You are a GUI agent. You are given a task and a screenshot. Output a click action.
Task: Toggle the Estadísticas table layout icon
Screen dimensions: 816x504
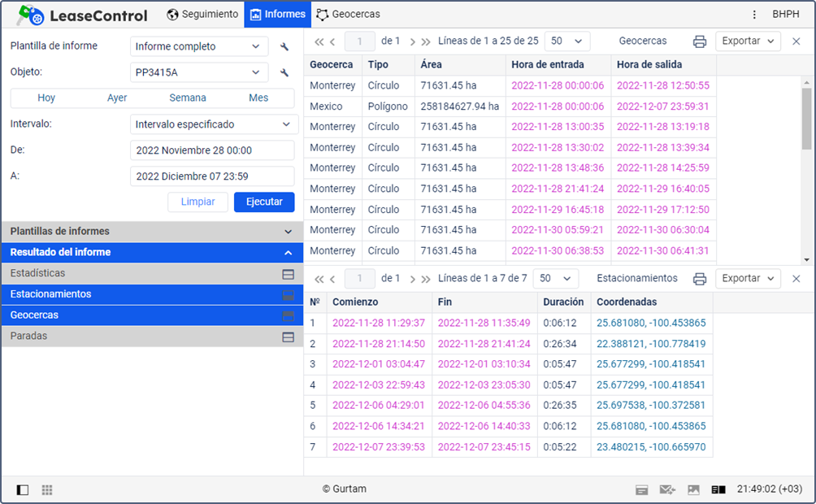pyautogui.click(x=288, y=274)
